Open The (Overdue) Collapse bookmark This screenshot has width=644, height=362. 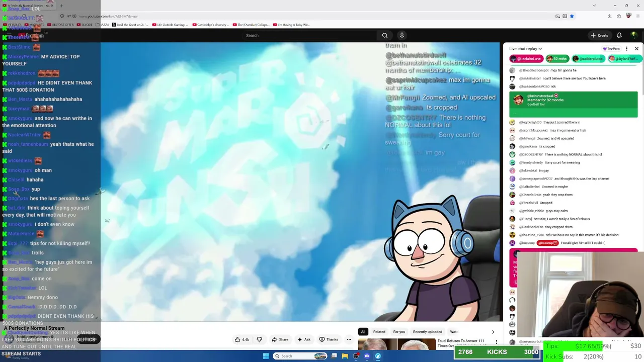pos(251,25)
